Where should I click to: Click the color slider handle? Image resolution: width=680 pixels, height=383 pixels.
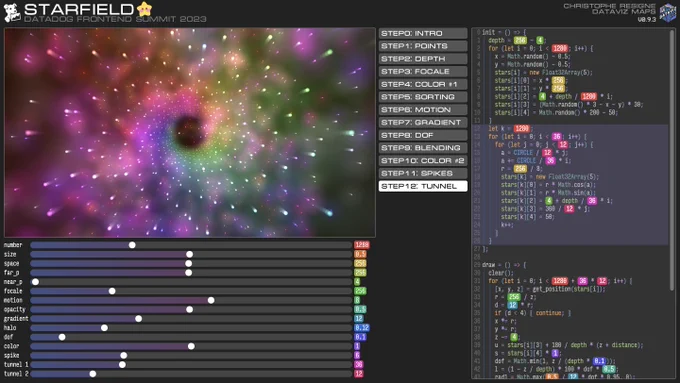click(191, 346)
